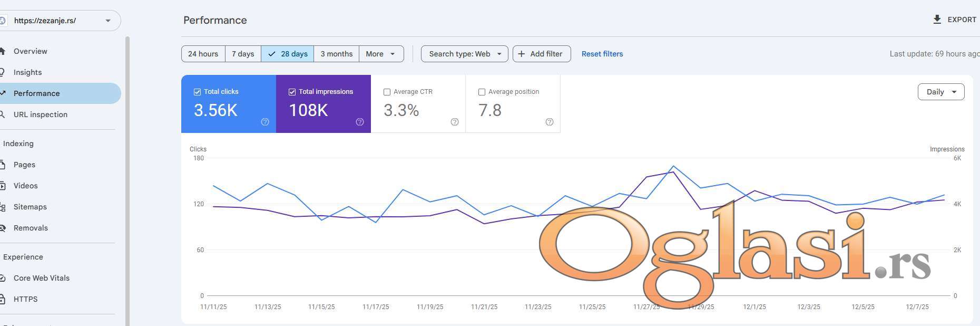
Task: Click the Sitemaps sidebar icon
Action: [x=3, y=207]
